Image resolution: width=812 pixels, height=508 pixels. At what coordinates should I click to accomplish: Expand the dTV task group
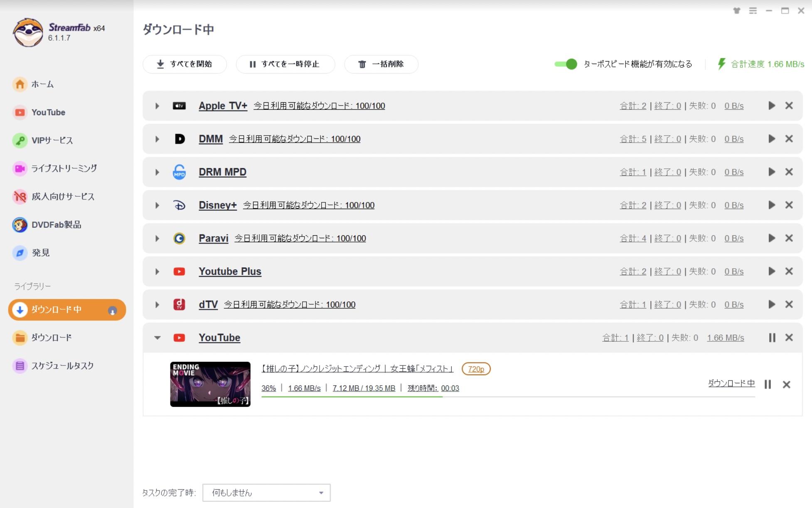point(157,305)
